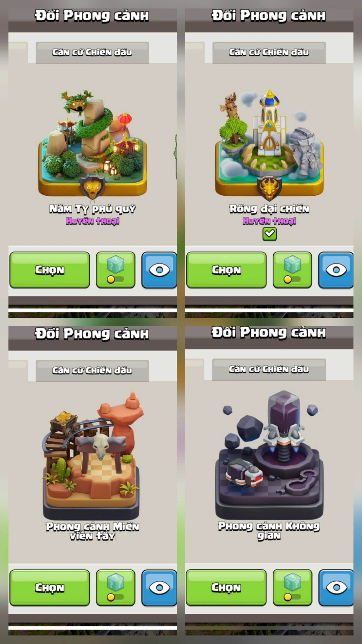362x644 pixels.
Task: Toggle random scenery cube for Không gian scenery
Action: click(292, 587)
